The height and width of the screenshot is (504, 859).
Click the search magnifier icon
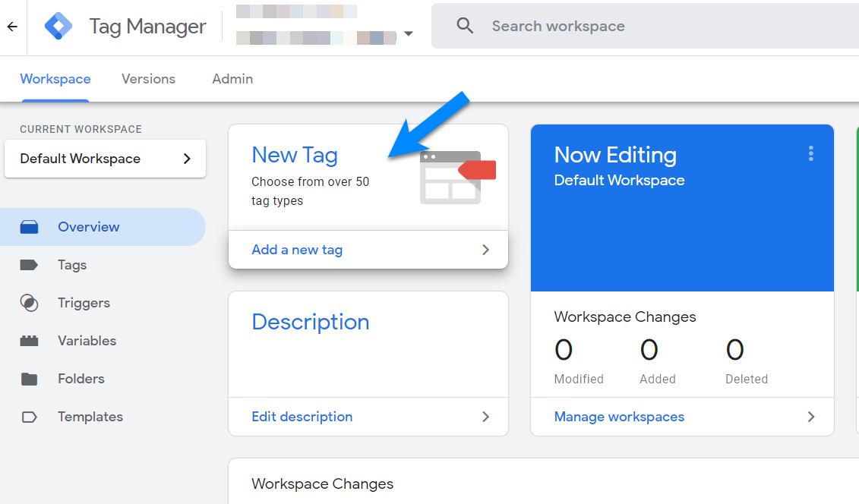click(x=465, y=26)
